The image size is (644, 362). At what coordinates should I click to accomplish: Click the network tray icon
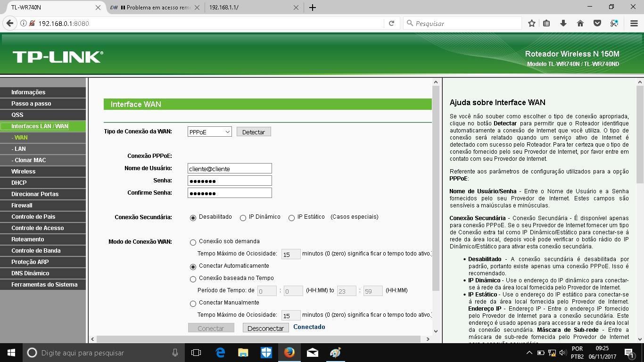[x=551, y=353]
